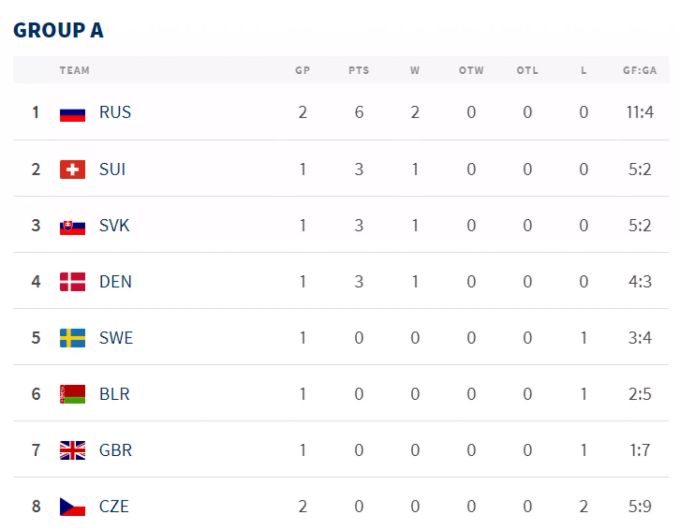Click the Denmark flag icon
This screenshot has height=530, width=680.
[x=72, y=282]
